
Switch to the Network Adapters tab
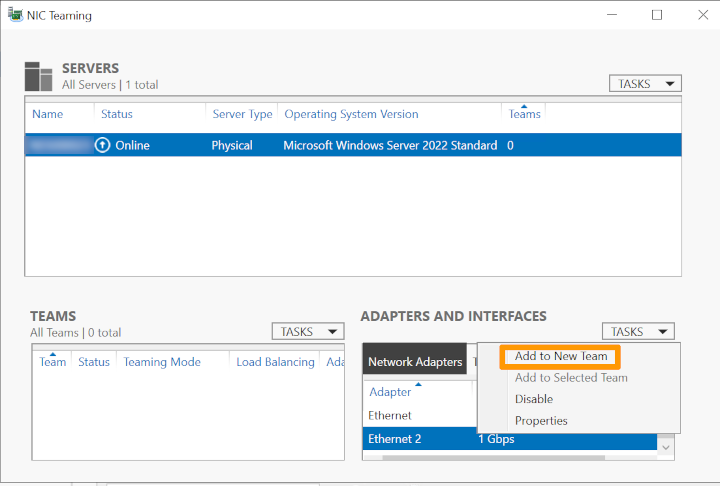415,362
